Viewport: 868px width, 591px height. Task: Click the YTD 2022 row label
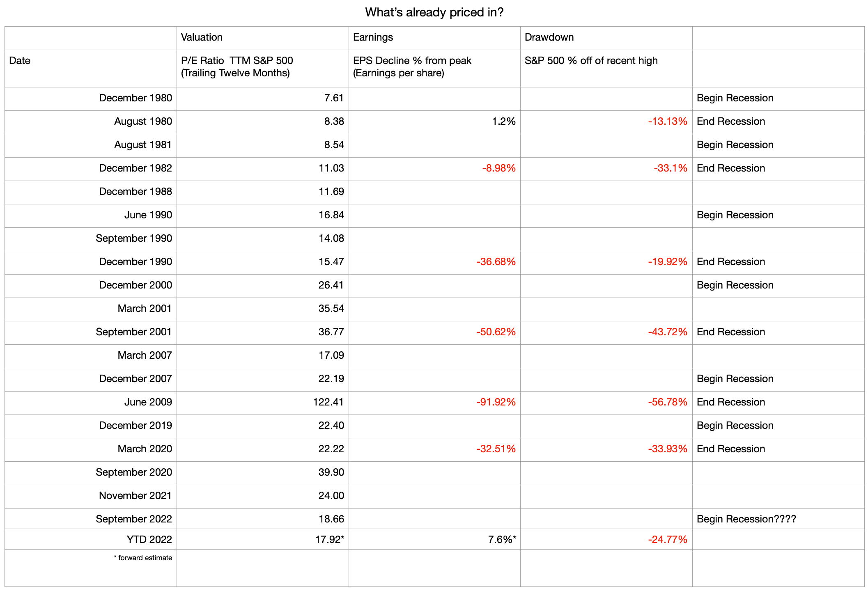[x=149, y=540]
